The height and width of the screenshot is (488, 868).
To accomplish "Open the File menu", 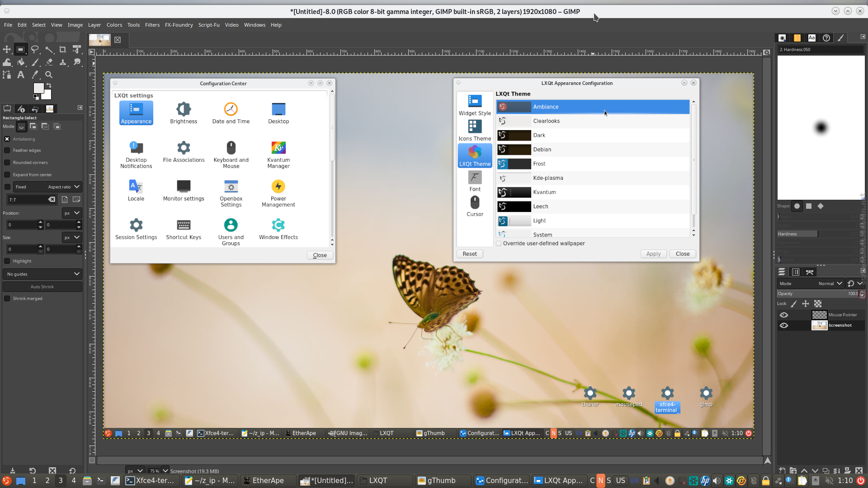I will coord(8,25).
